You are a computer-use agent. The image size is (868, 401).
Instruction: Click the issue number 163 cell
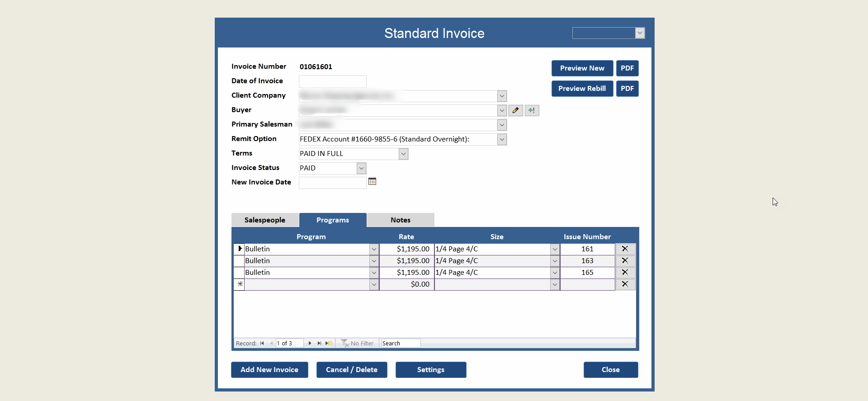(588, 261)
